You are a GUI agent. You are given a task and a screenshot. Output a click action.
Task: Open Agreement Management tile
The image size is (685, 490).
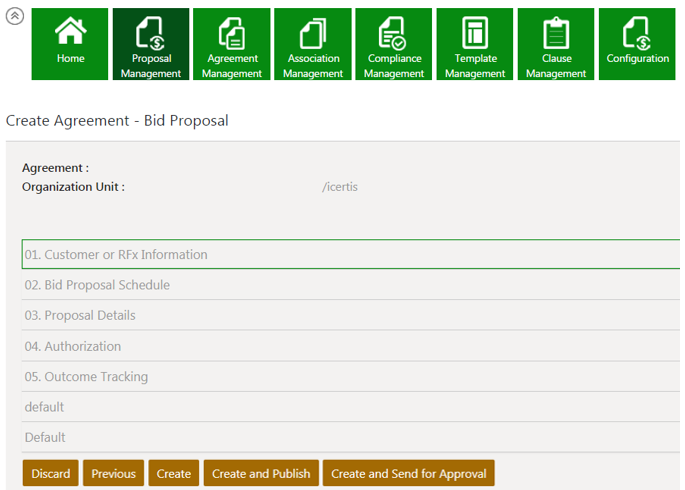(232, 44)
